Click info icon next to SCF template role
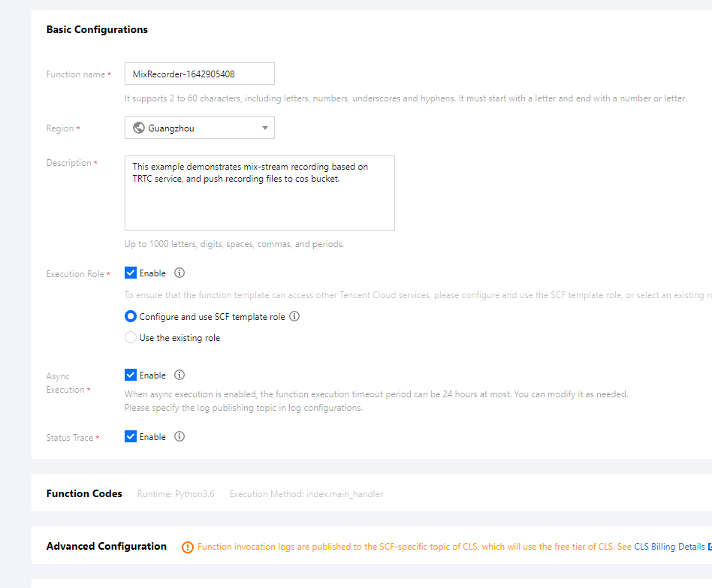712x588 pixels. click(294, 317)
